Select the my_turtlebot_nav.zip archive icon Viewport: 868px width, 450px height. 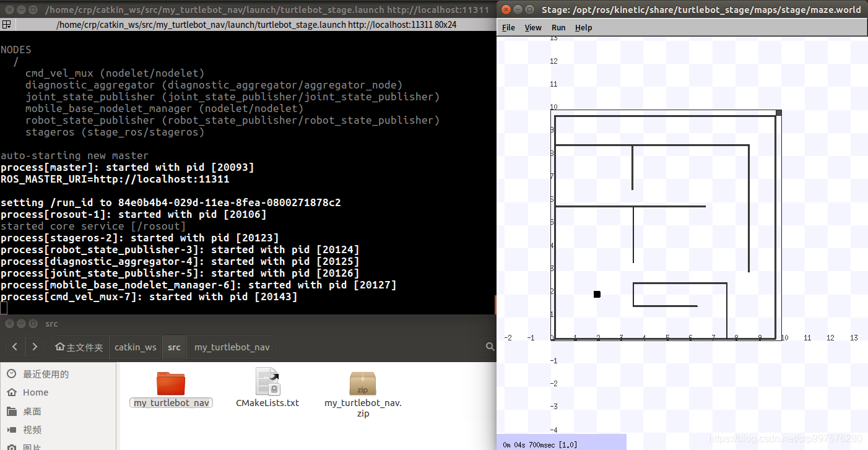click(x=363, y=383)
